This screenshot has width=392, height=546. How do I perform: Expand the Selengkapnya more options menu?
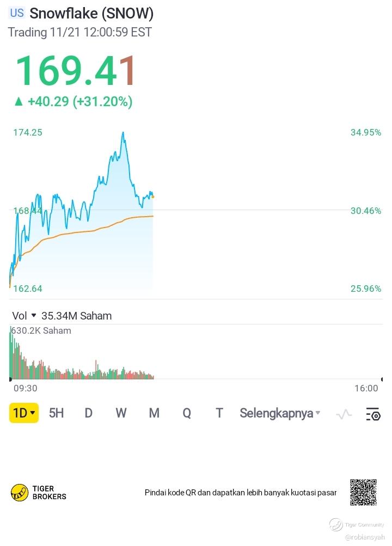[280, 413]
